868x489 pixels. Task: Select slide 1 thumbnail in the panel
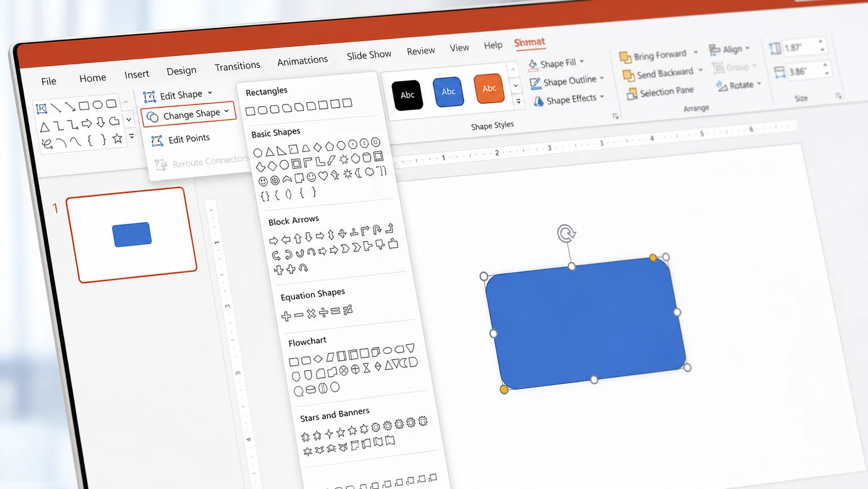tap(131, 235)
